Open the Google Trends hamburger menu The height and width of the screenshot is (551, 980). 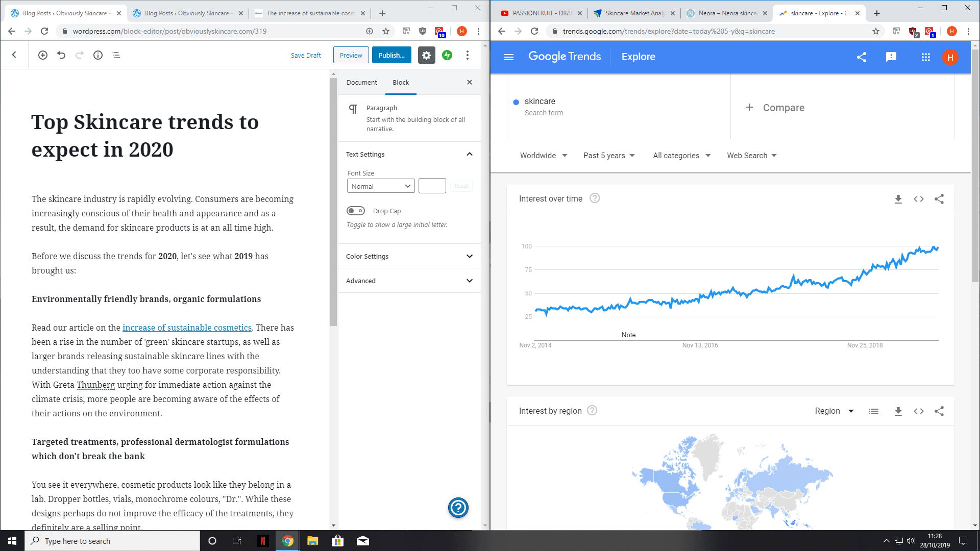tap(508, 57)
